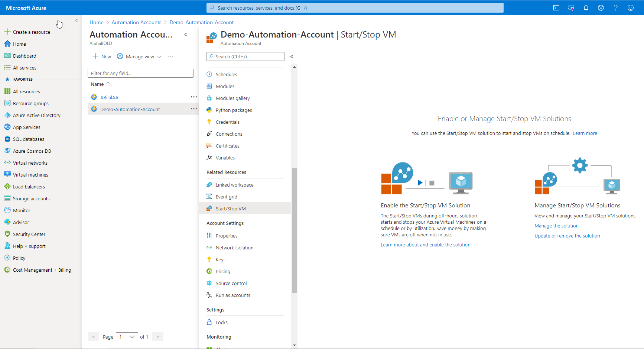The width and height of the screenshot is (644, 349).
Task: Click the Security Center shield icon
Action: tap(7, 234)
